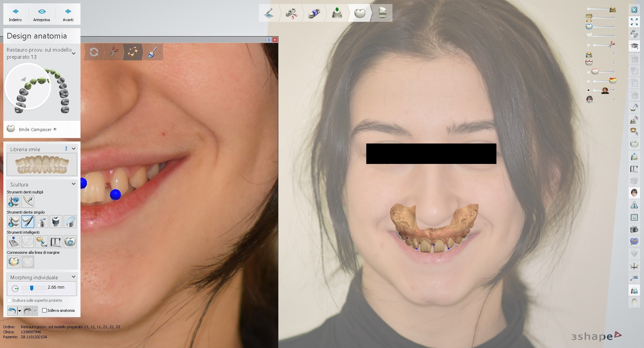644x348 pixels.
Task: Open Libreria smile help link
Action: [x=66, y=149]
